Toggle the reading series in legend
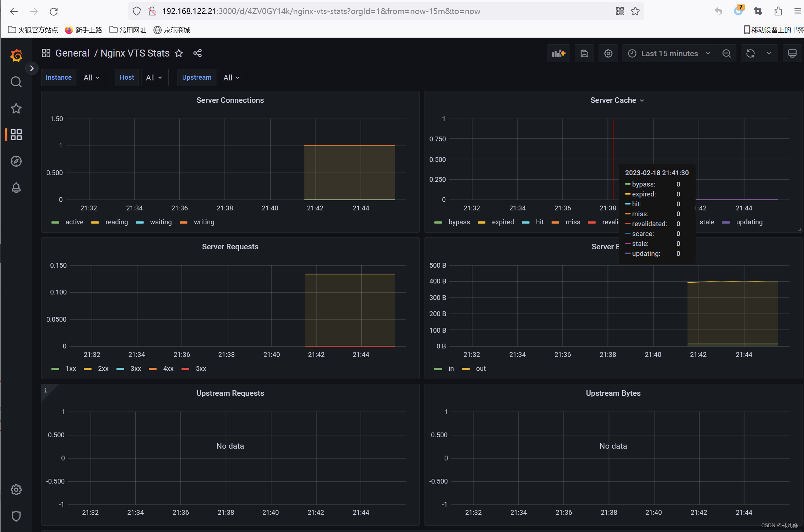Image resolution: width=804 pixels, height=532 pixels. click(x=116, y=222)
